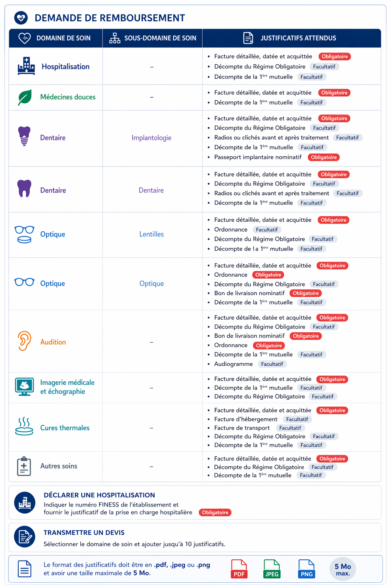Screen dimensions: 392x588
Task: Select the Audition ear icon
Action: (24, 341)
